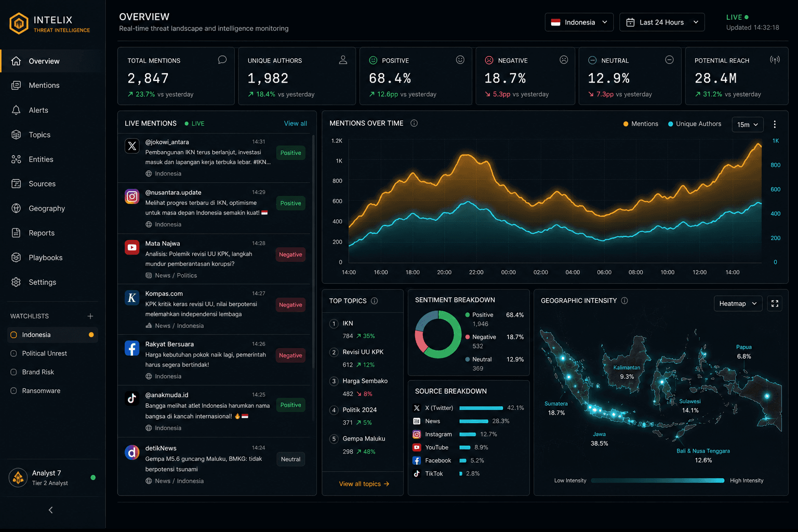
Task: Open the 15m interval dropdown
Action: 748,125
